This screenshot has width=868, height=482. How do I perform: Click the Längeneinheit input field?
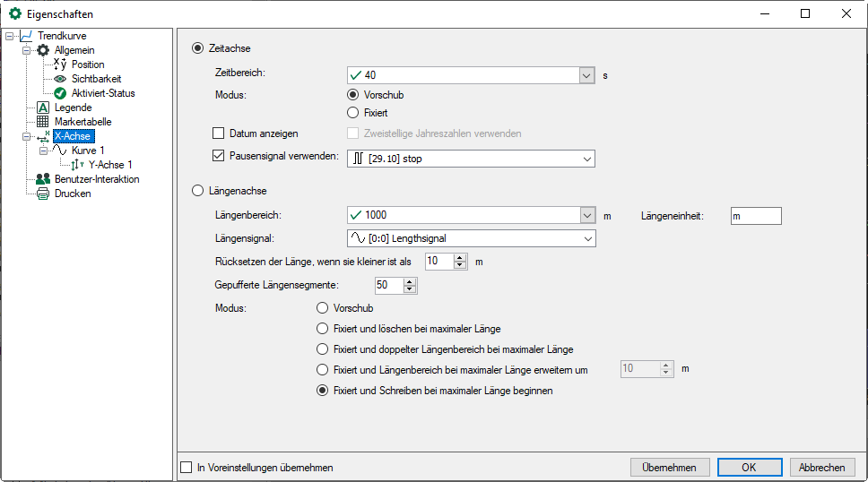coord(756,216)
